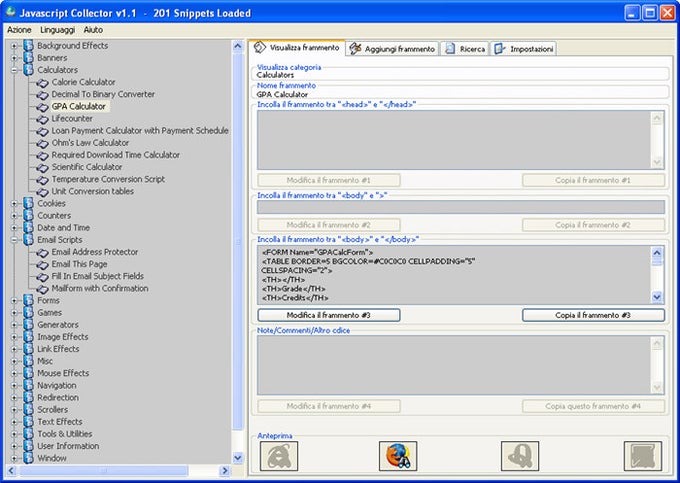Select Fill In Email Subject Fields snippet
Viewport: 680px width, 483px height.
click(x=98, y=276)
